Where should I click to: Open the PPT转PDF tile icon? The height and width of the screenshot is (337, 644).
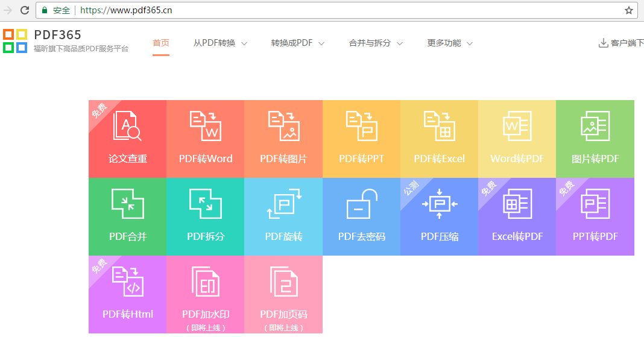tap(595, 204)
